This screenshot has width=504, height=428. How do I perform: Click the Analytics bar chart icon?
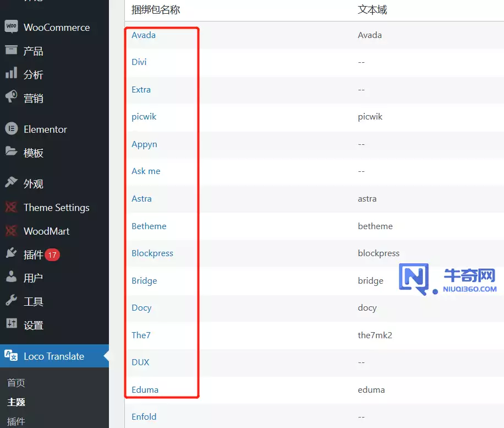coord(11,73)
